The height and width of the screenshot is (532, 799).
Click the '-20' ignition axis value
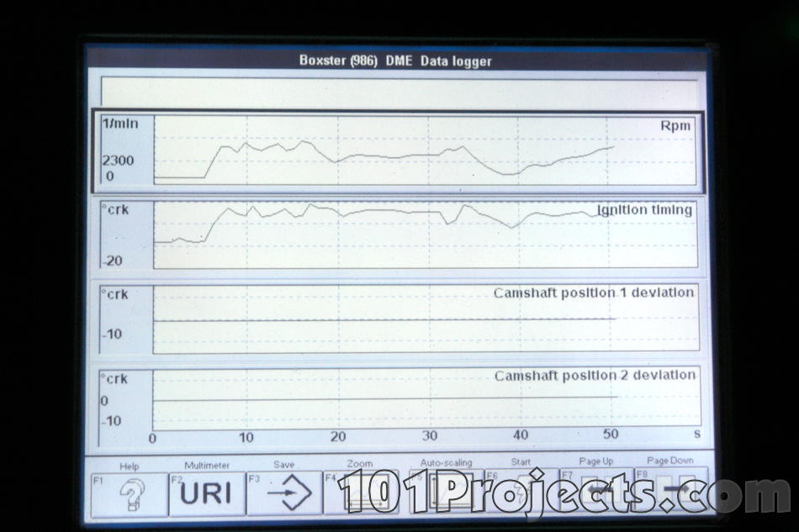[x=113, y=261]
